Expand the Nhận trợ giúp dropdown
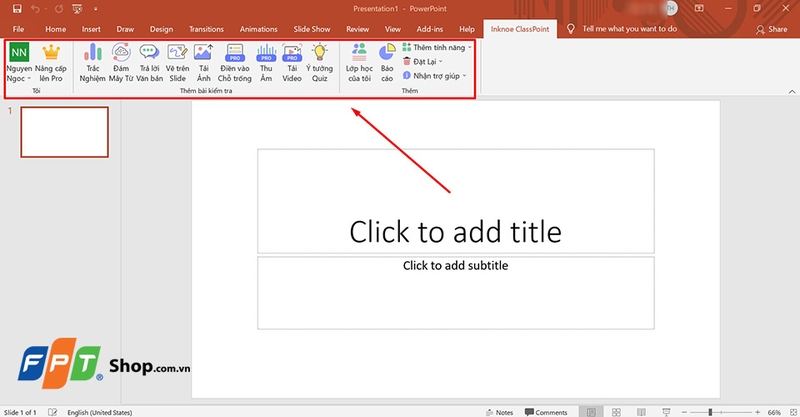The image size is (800, 417). (438, 75)
